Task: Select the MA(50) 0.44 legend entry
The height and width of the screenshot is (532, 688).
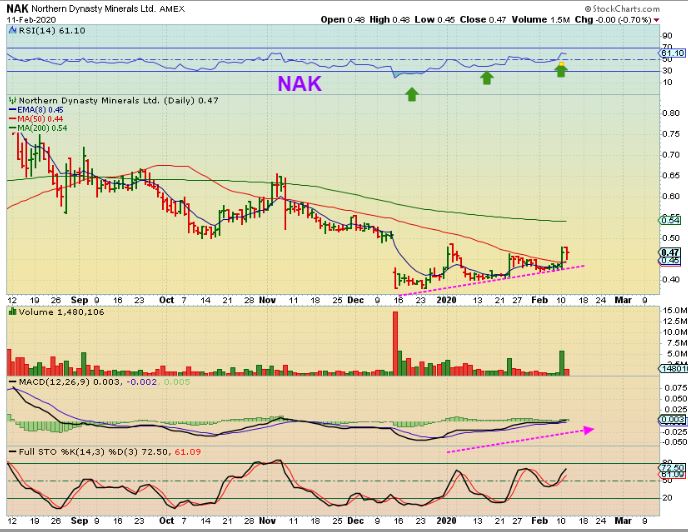Action: click(36, 119)
